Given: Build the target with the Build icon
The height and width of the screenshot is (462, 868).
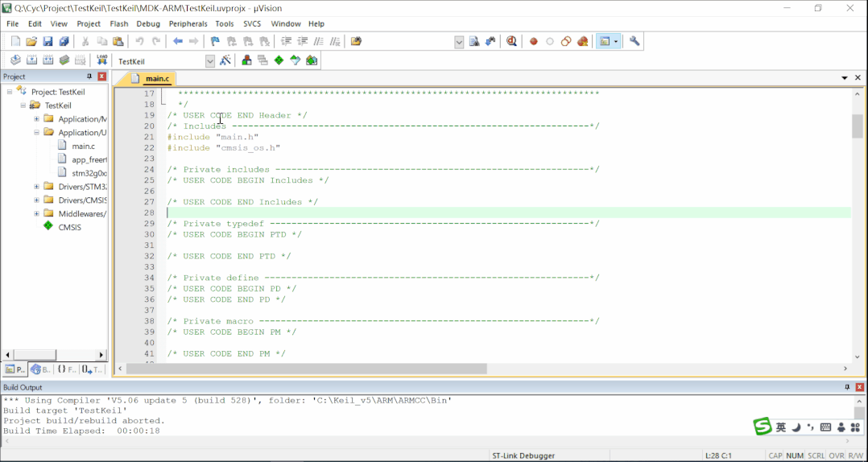Looking at the screenshot, I should [31, 60].
